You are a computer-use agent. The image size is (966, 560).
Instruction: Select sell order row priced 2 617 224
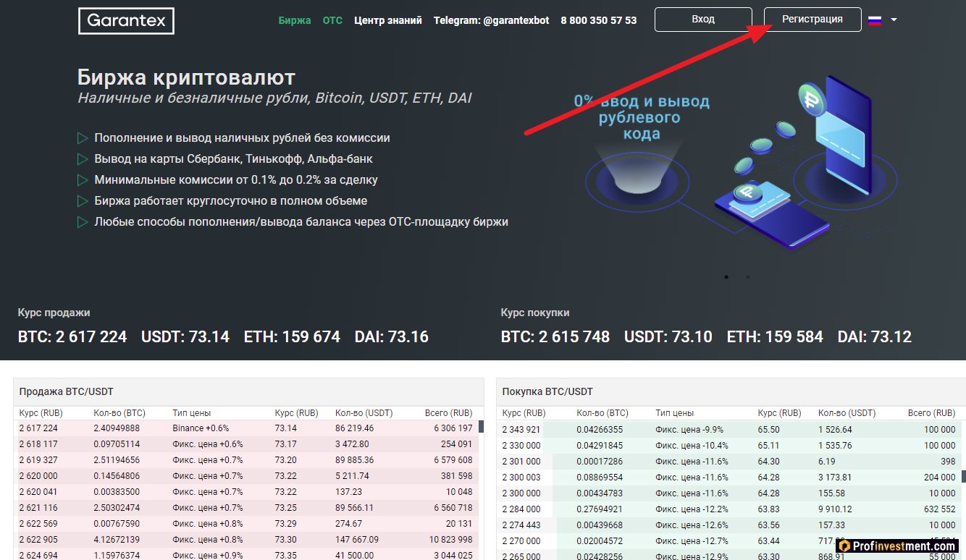(245, 428)
